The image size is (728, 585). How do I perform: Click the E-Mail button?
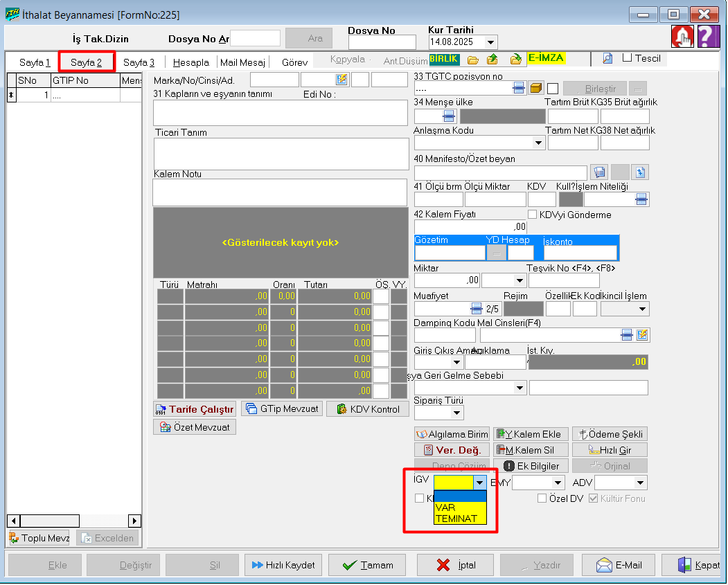pyautogui.click(x=619, y=565)
